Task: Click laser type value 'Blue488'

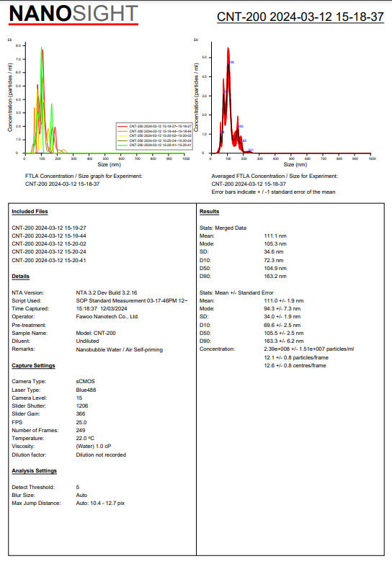Action: 86,390
